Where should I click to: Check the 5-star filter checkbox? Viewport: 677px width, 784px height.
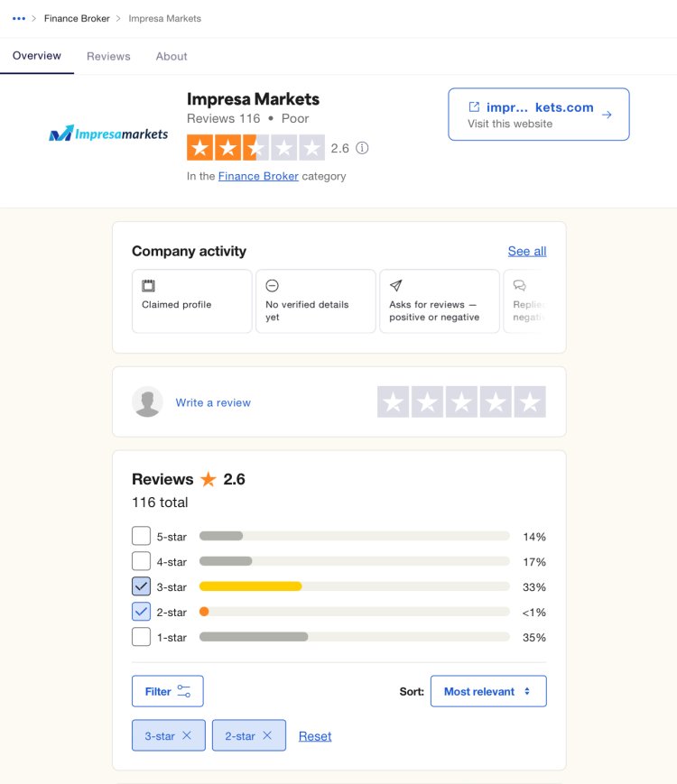click(141, 536)
